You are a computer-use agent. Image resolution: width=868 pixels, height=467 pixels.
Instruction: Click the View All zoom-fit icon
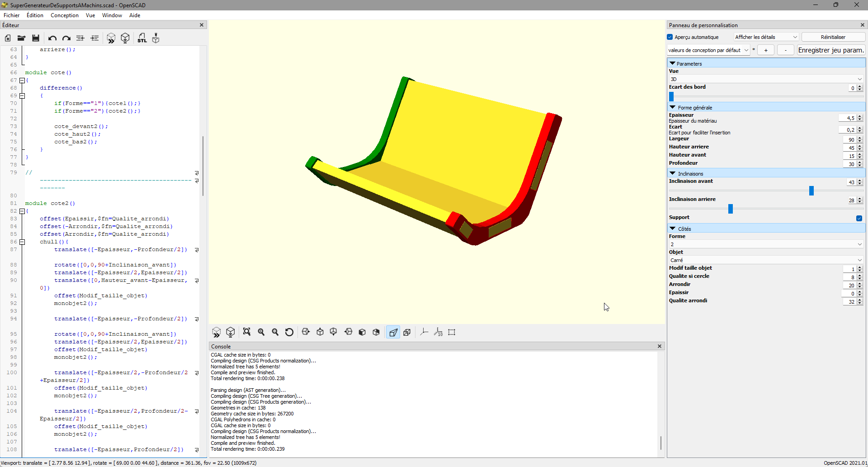tap(247, 332)
